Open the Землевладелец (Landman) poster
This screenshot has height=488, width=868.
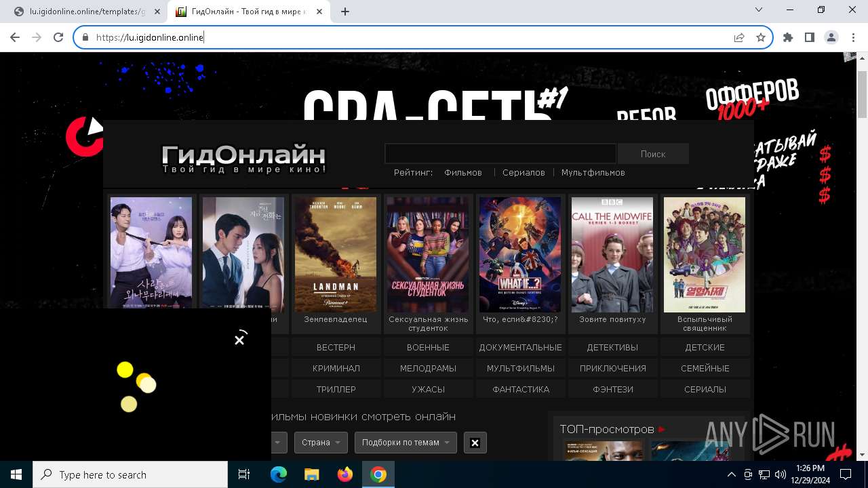336,255
